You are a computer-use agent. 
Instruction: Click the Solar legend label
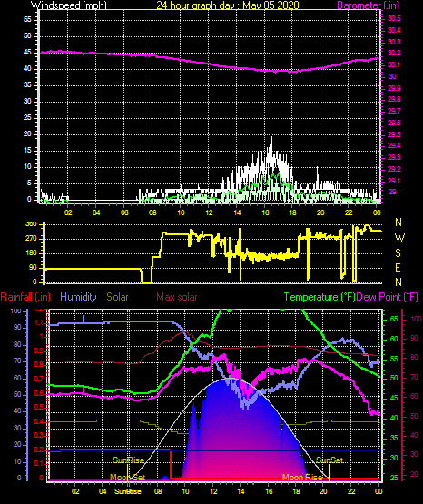(117, 297)
